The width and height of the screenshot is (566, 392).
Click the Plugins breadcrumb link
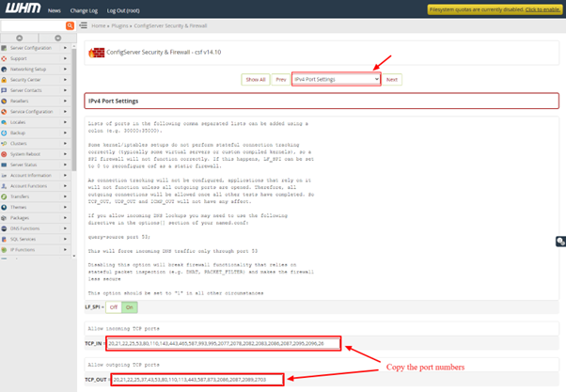[118, 25]
